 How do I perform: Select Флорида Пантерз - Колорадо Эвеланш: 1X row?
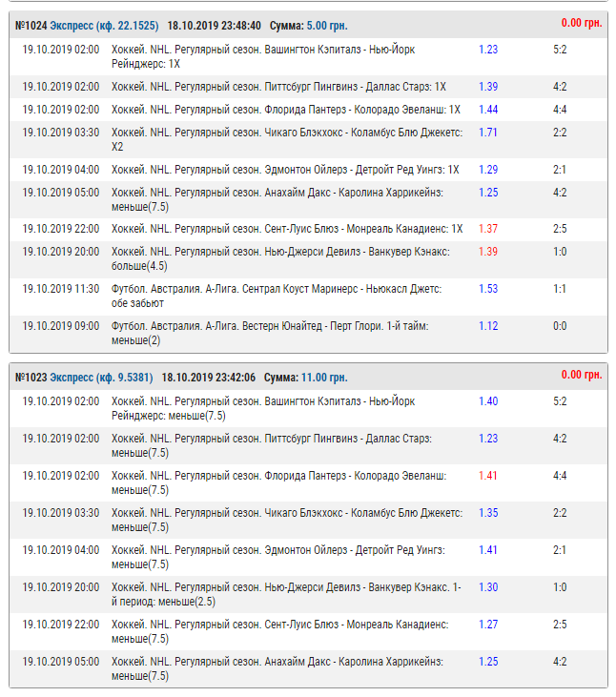[308, 110]
